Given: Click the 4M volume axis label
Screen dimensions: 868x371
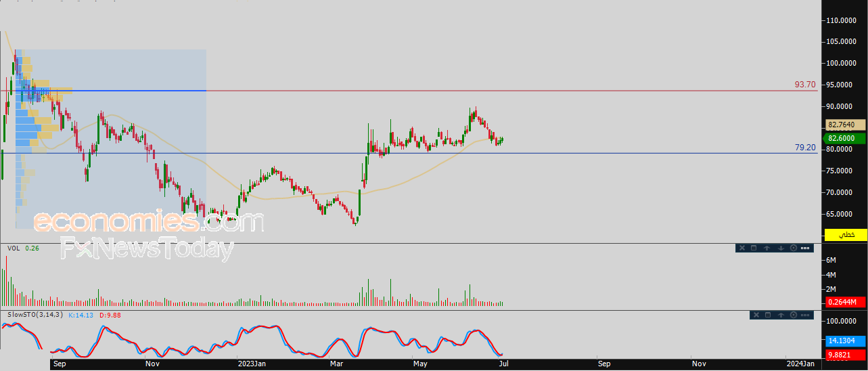Looking at the screenshot, I should (832, 275).
